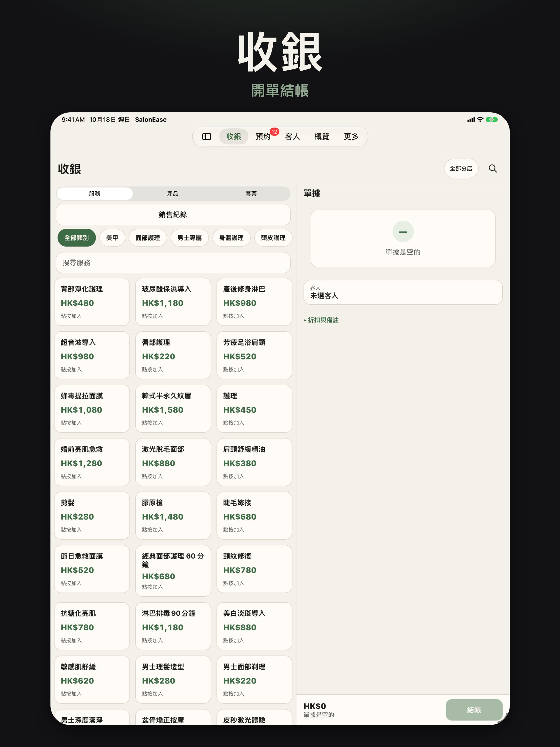The image size is (560, 747).
Task: Open the 預約 tab with badge
Action: tap(263, 137)
